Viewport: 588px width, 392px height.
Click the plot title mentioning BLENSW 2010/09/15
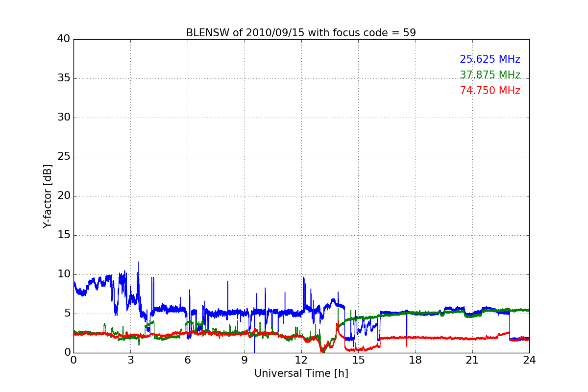tap(301, 33)
